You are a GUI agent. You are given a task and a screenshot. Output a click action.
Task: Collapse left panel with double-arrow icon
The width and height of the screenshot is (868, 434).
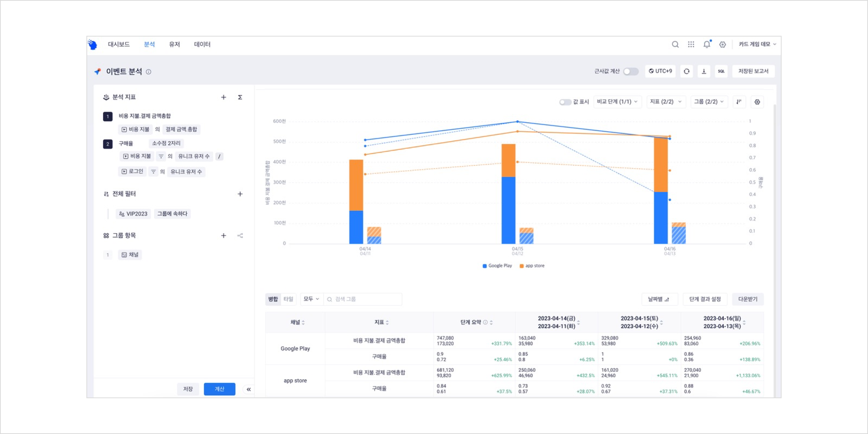pyautogui.click(x=248, y=389)
